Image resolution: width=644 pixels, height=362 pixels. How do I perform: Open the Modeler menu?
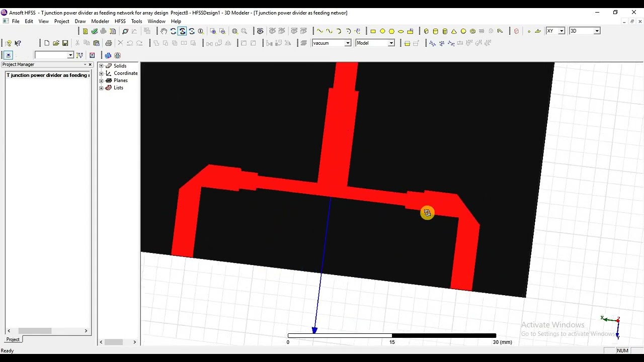click(100, 22)
